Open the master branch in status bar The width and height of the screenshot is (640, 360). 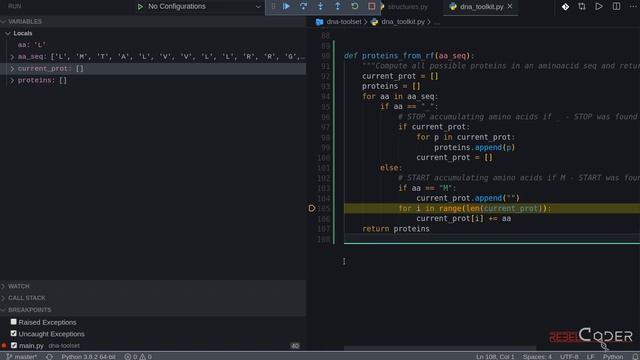(x=22, y=356)
